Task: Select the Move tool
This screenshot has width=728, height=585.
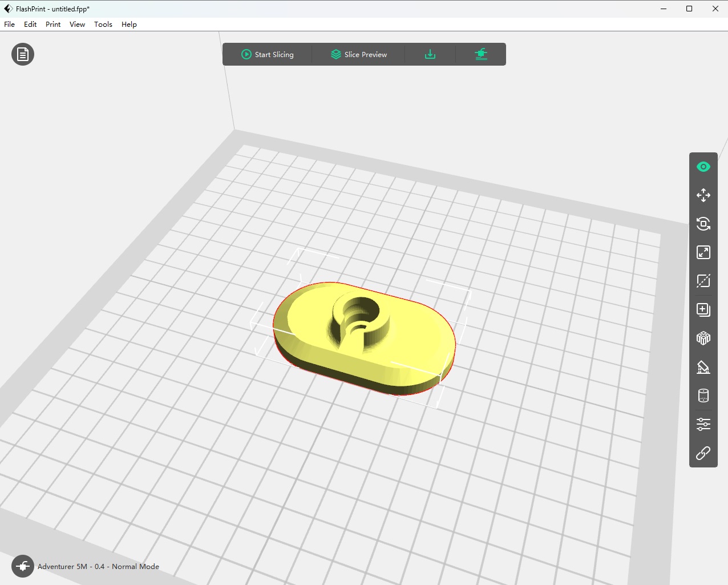Action: 703,195
